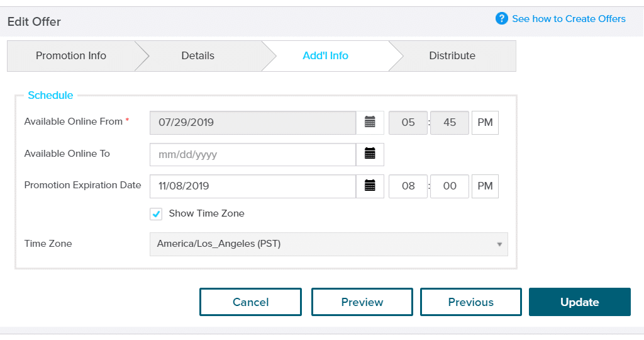644x340 pixels.
Task: Click the Promotion Expiration Date field 11/08/2019
Action: pyautogui.click(x=253, y=186)
